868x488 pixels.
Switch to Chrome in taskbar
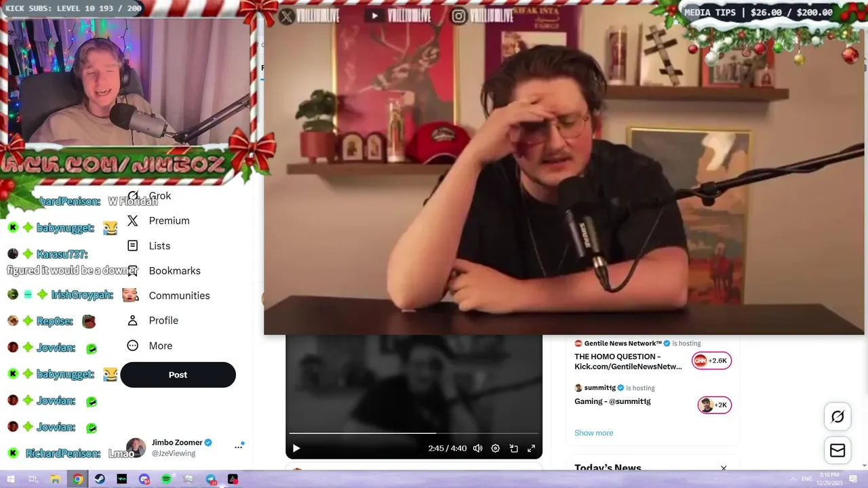click(78, 479)
